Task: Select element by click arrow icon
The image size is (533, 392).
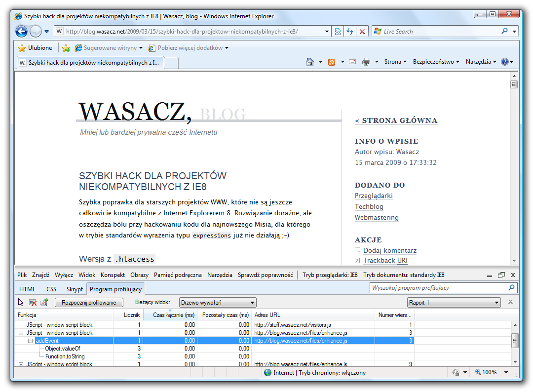Action: [21, 302]
